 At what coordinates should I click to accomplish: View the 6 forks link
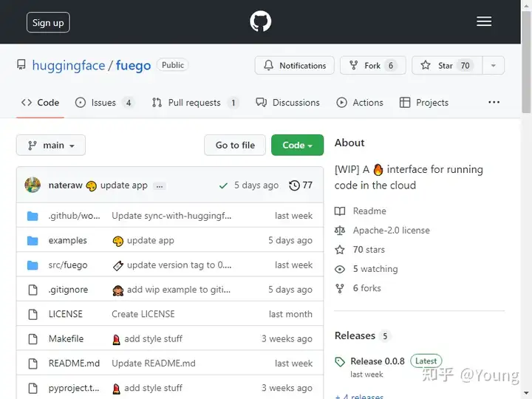point(366,288)
